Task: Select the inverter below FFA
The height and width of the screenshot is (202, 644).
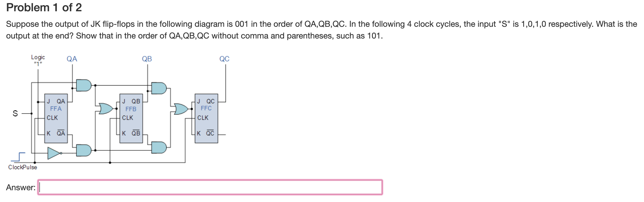Action: [x=54, y=152]
